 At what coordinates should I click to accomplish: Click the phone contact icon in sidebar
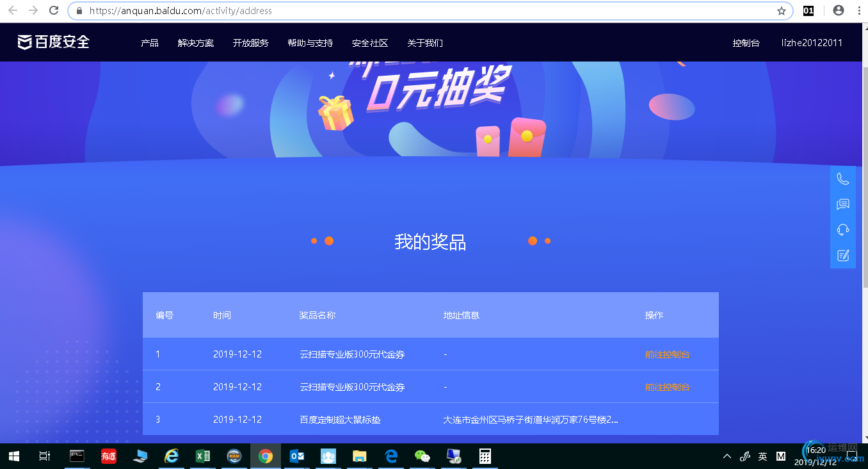843,179
